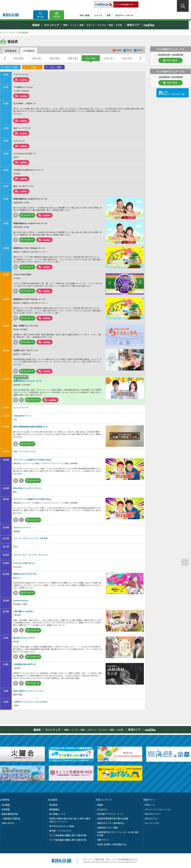Open website globe icon for ほっかほかラジオ パート1

click(x=15, y=215)
